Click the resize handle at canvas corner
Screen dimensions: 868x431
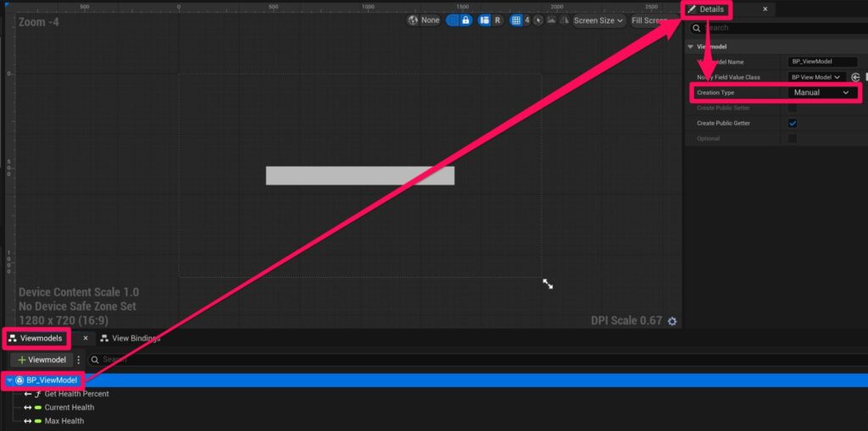548,285
